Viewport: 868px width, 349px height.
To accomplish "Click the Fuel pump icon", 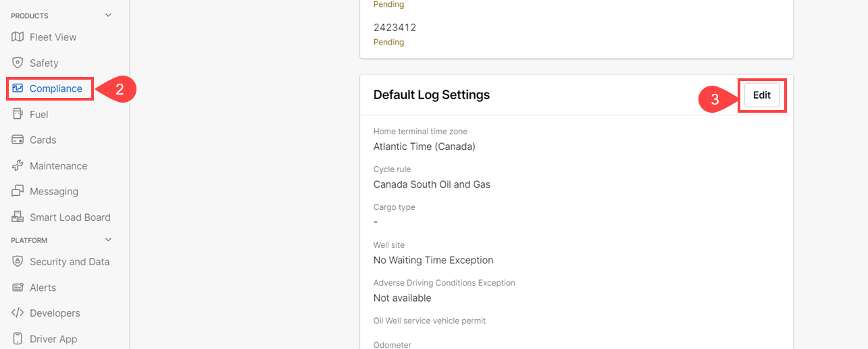I will [18, 114].
